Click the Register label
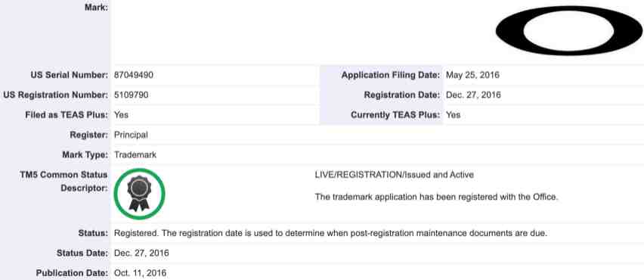This screenshot has width=644, height=280. 89,135
